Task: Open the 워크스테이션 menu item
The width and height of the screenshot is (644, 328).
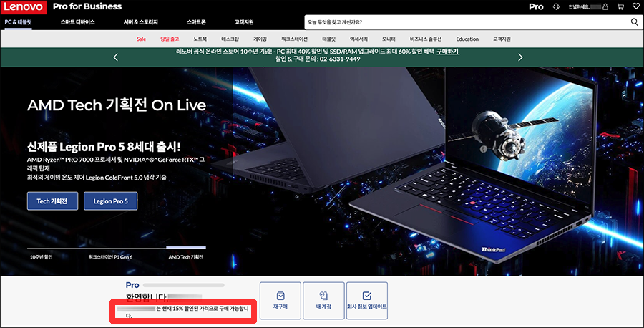Action: pyautogui.click(x=295, y=39)
